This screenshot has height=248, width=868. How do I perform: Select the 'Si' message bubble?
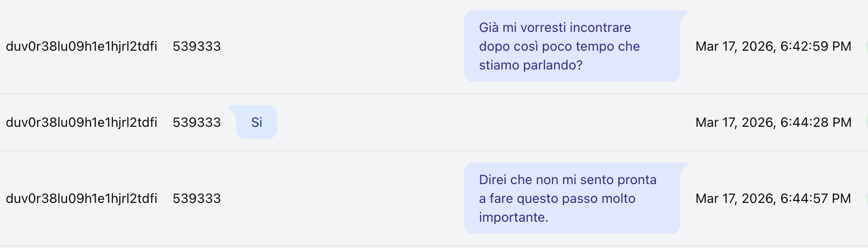(x=256, y=122)
